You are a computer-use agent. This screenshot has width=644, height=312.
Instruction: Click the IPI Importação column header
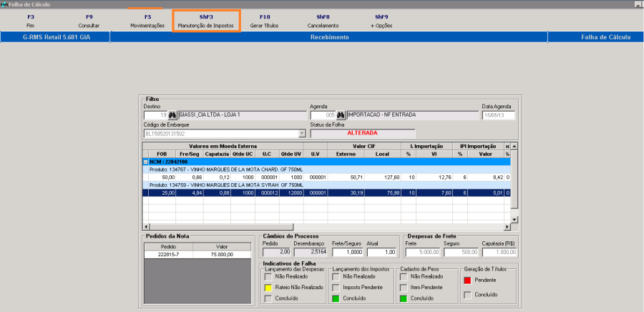tap(479, 146)
